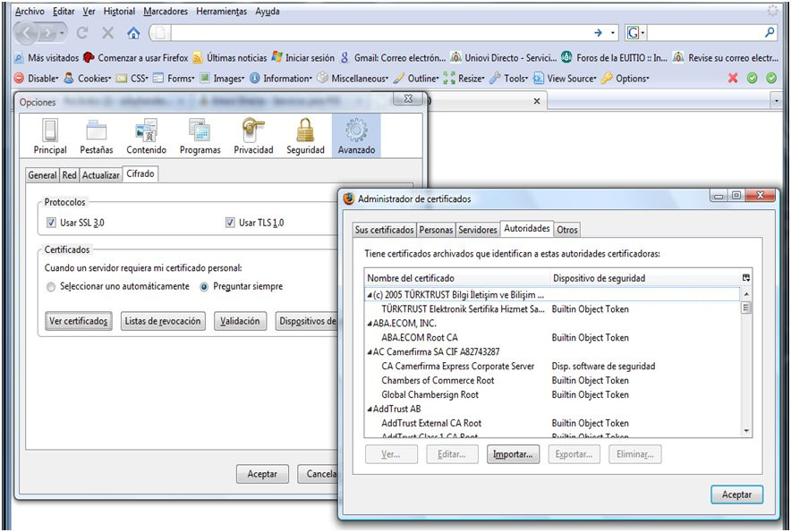Reload page with the refresh icon

click(82, 33)
